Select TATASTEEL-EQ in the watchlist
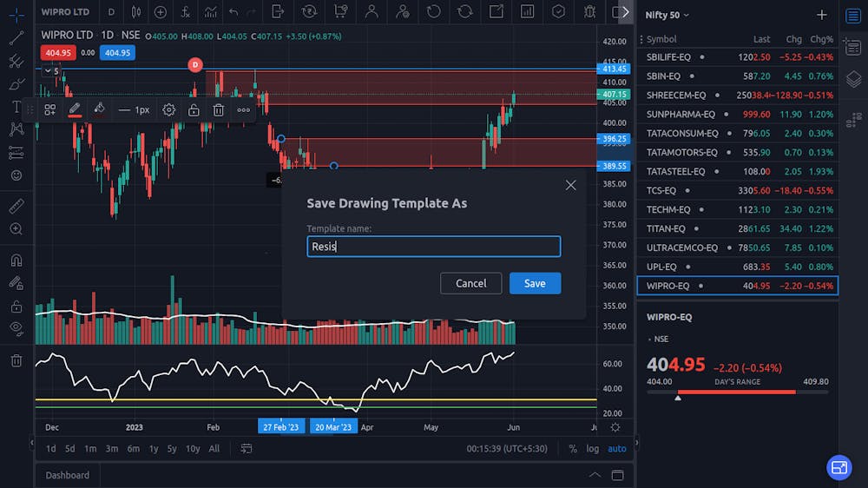 [x=737, y=171]
